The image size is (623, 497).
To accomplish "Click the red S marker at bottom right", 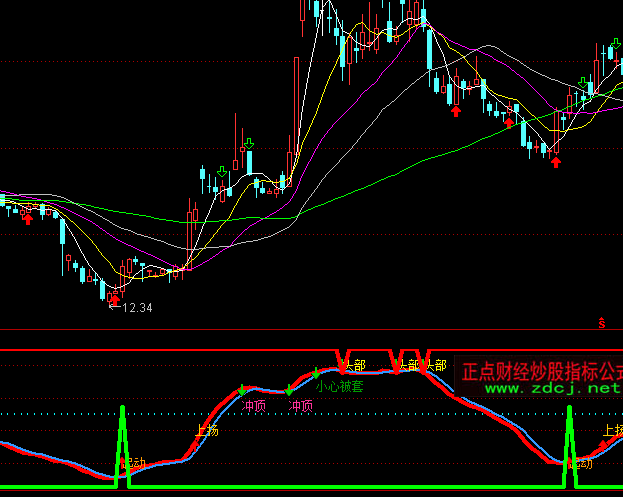I will [602, 323].
